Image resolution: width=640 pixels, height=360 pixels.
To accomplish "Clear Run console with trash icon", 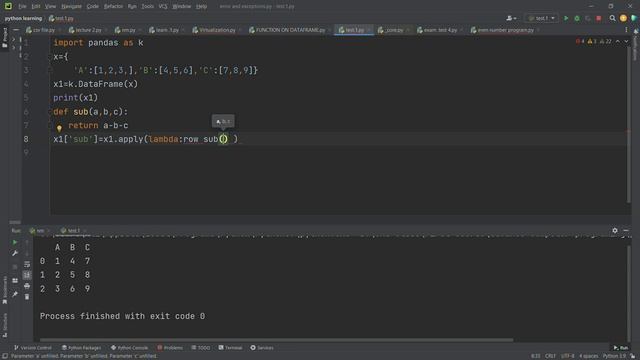I will pyautogui.click(x=27, y=297).
